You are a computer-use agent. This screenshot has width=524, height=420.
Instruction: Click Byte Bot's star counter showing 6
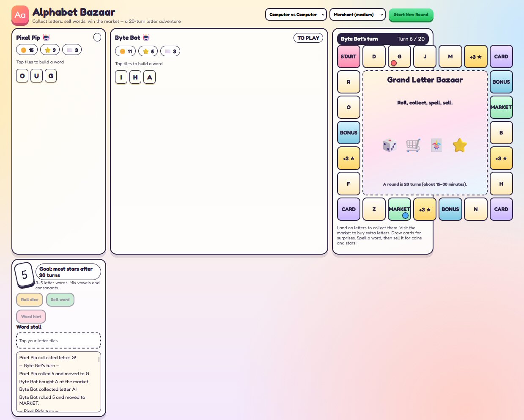(x=148, y=51)
